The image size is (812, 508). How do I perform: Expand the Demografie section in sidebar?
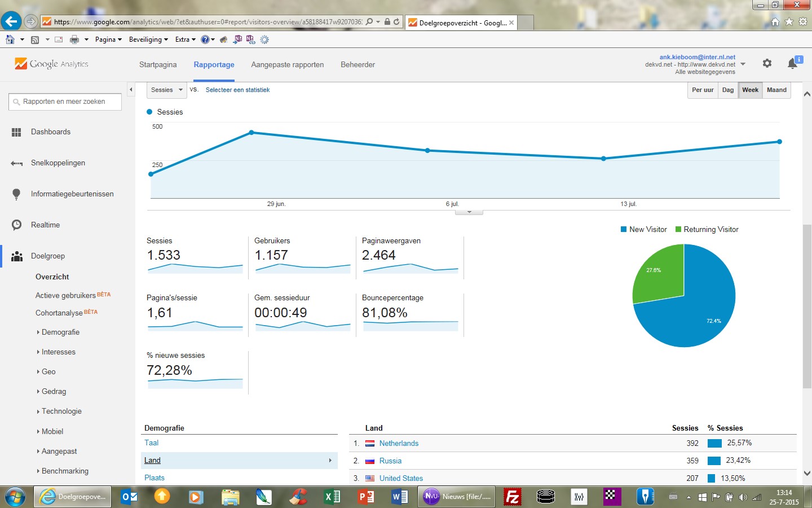click(60, 332)
